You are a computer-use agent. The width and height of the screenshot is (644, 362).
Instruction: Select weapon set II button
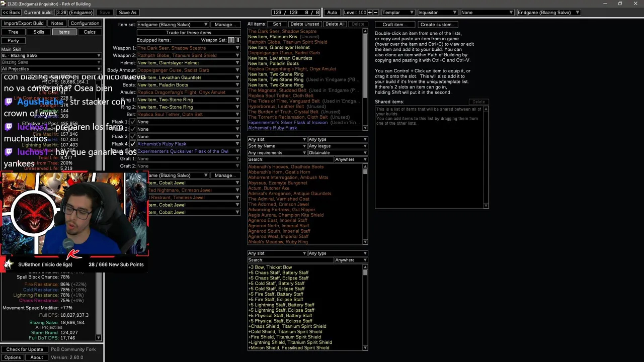tap(237, 40)
